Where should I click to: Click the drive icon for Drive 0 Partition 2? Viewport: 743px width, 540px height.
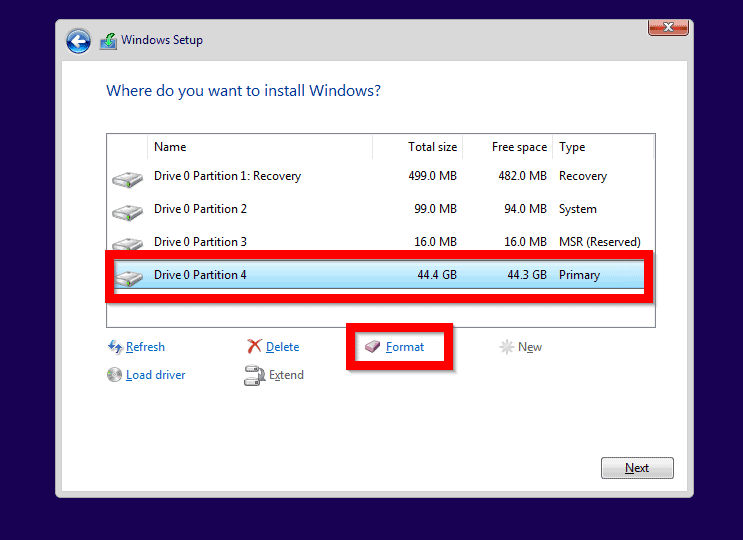pyautogui.click(x=127, y=212)
